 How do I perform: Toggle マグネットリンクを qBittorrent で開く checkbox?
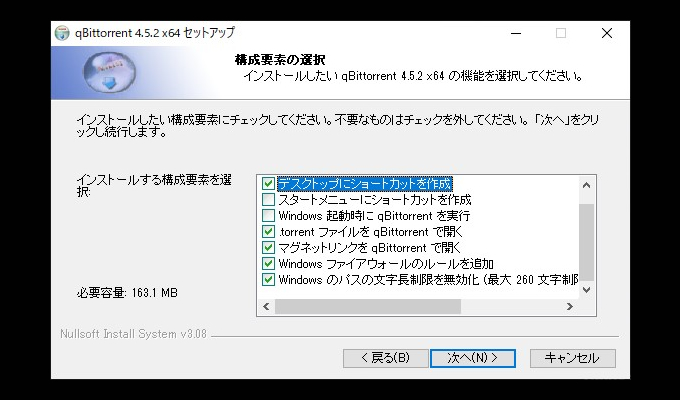(x=268, y=248)
